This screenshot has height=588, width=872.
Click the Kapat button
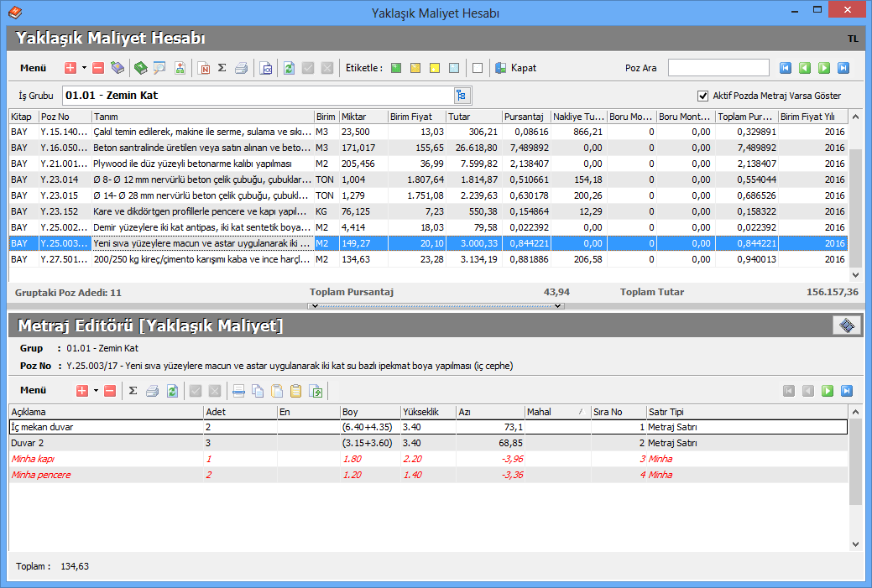point(515,68)
